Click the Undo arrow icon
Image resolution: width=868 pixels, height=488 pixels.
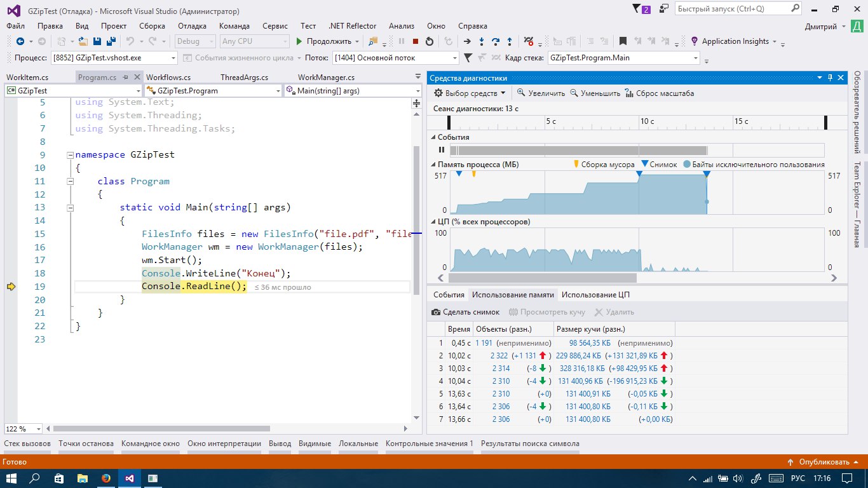(x=130, y=41)
